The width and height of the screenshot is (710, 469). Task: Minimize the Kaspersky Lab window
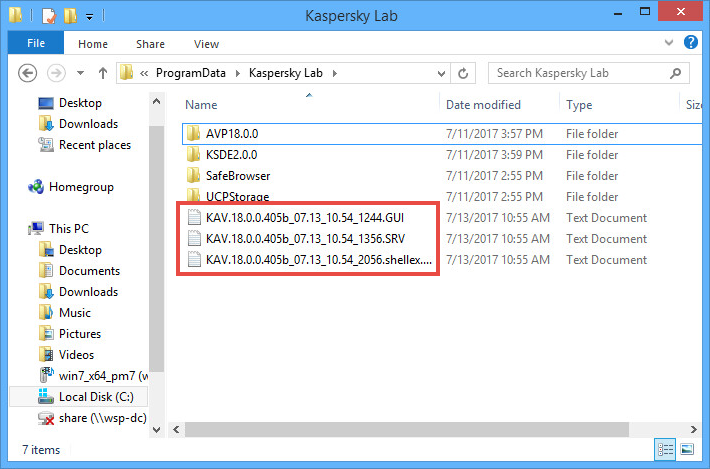coord(618,14)
